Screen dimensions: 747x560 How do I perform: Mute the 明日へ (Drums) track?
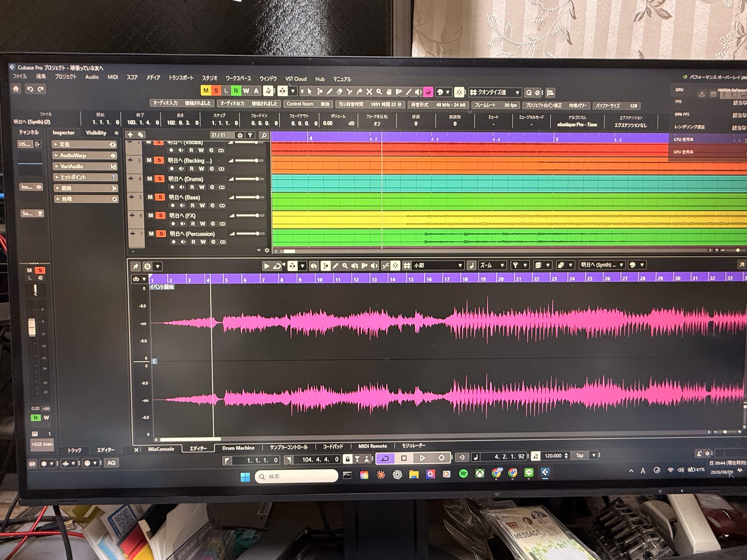click(x=150, y=178)
